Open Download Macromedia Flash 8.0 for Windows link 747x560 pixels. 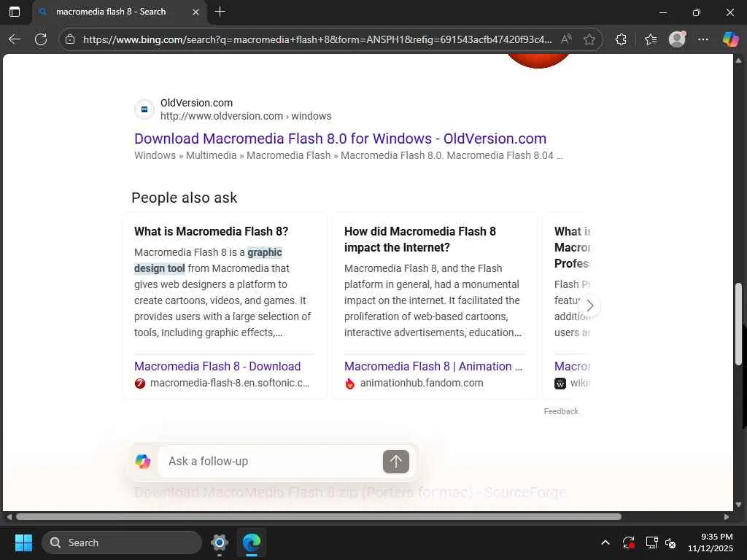click(340, 139)
